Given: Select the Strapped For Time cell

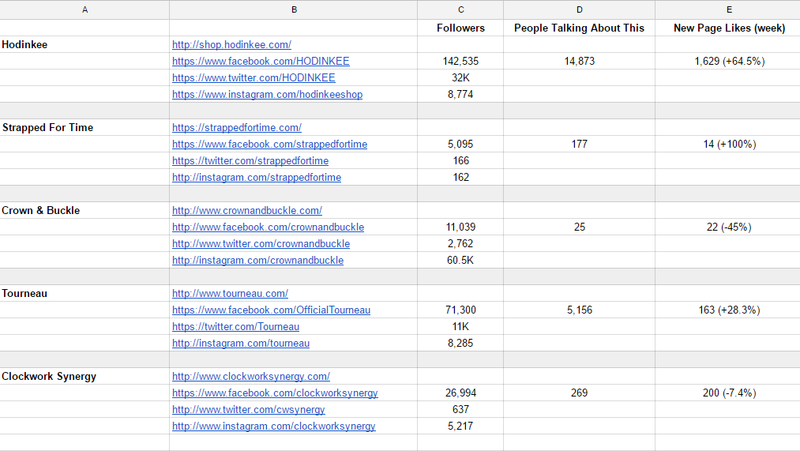Looking at the screenshot, I should tap(85, 128).
